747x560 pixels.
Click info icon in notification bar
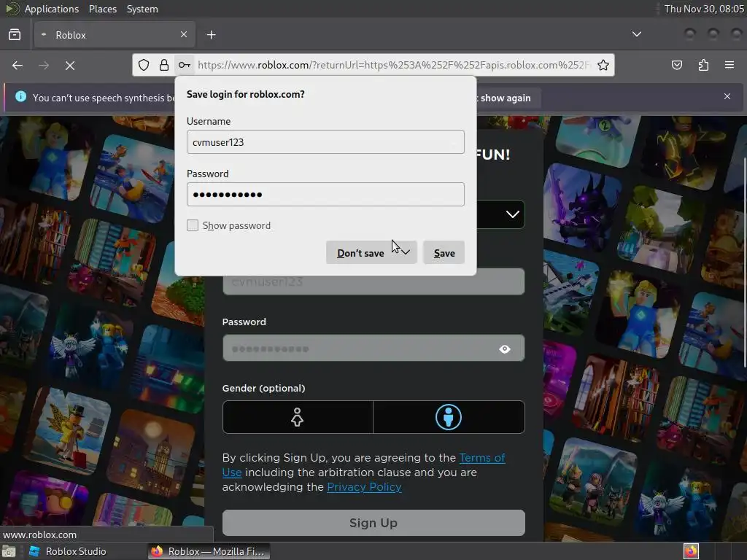pos(20,96)
